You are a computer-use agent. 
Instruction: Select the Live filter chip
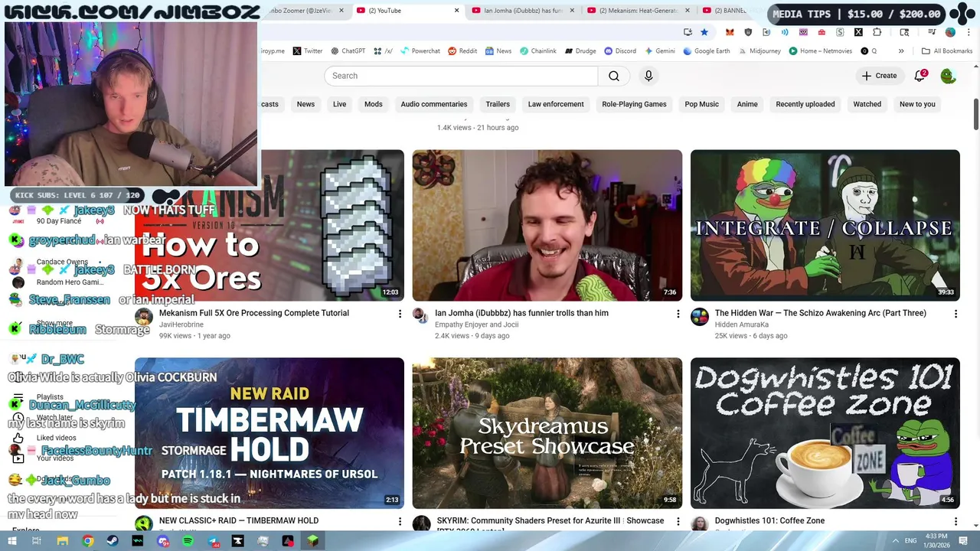click(x=339, y=104)
